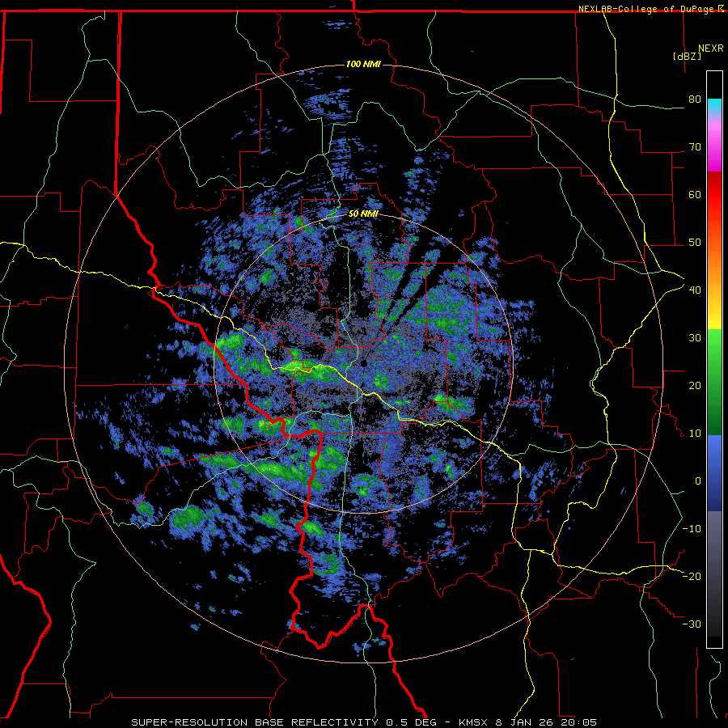Click the 30 dBZ scale value
The image size is (728, 728).
695,338
